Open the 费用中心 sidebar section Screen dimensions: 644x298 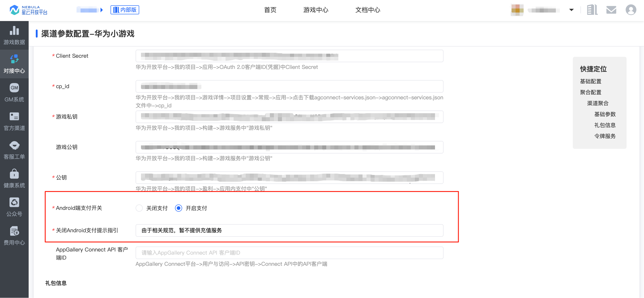(14, 236)
